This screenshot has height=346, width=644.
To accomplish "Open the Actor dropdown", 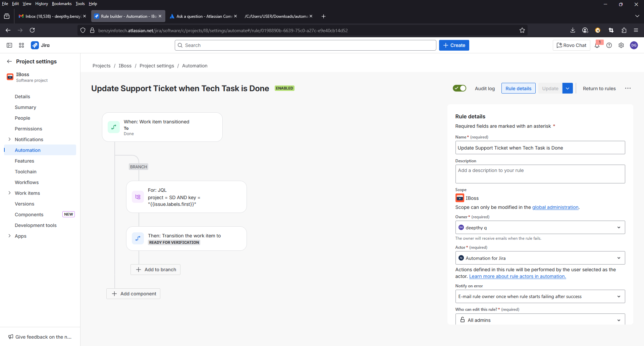I will pos(540,258).
